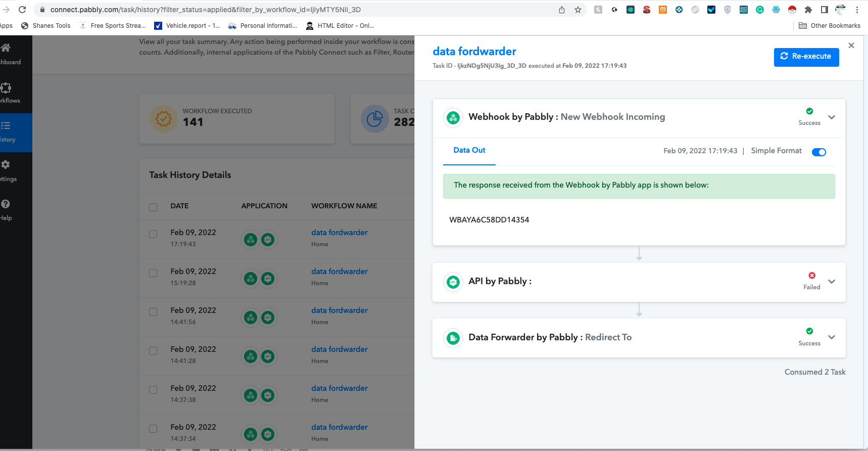868x451 pixels.
Task: Click the API by Pabbly app icon
Action: click(x=453, y=282)
